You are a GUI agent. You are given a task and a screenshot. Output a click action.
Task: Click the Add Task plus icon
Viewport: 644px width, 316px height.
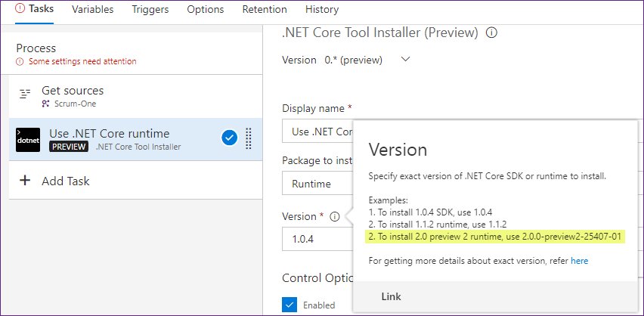[x=25, y=181]
